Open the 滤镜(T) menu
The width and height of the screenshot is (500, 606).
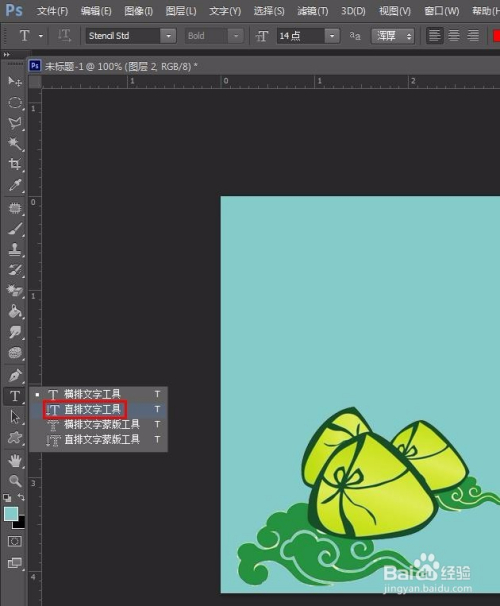tap(313, 11)
